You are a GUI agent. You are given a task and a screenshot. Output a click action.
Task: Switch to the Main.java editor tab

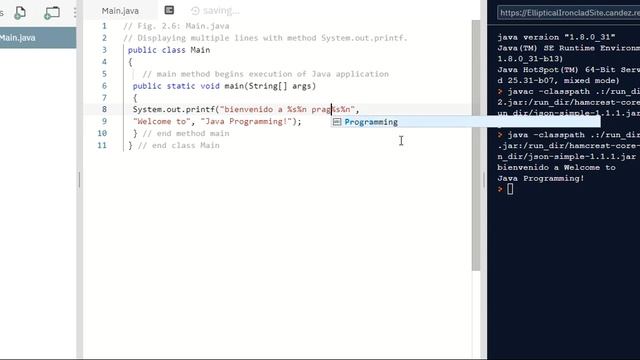tap(120, 11)
